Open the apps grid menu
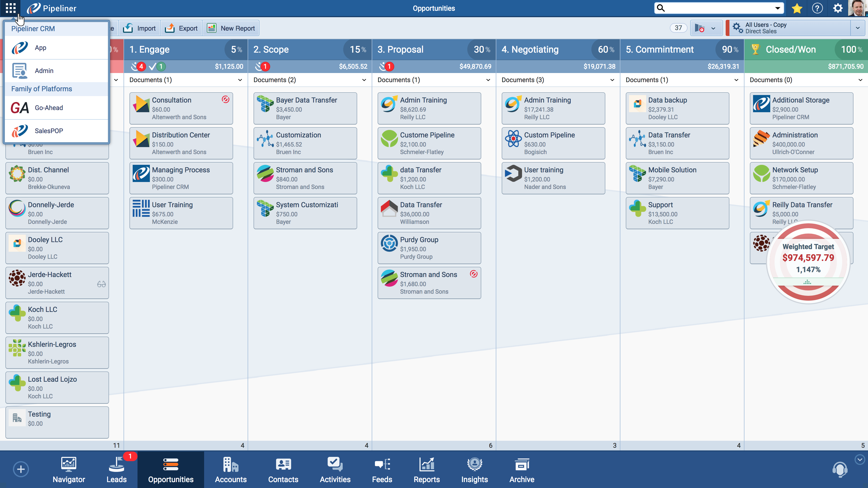The width and height of the screenshot is (868, 488). [x=10, y=8]
